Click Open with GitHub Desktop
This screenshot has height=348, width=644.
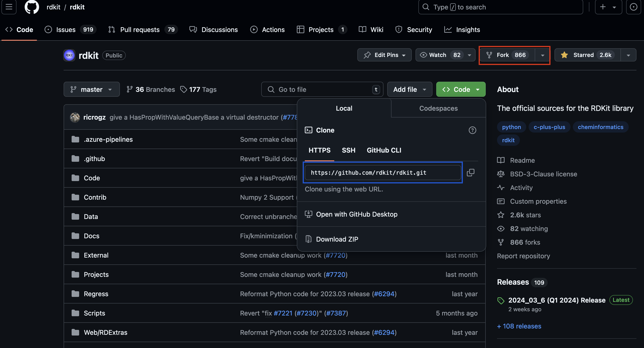pyautogui.click(x=351, y=214)
